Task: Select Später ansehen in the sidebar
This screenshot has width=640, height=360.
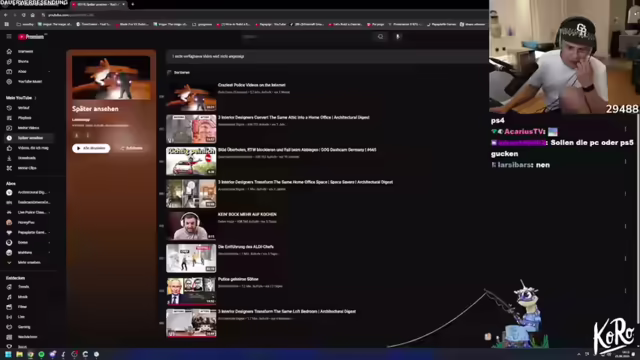Action: pyautogui.click(x=30, y=138)
